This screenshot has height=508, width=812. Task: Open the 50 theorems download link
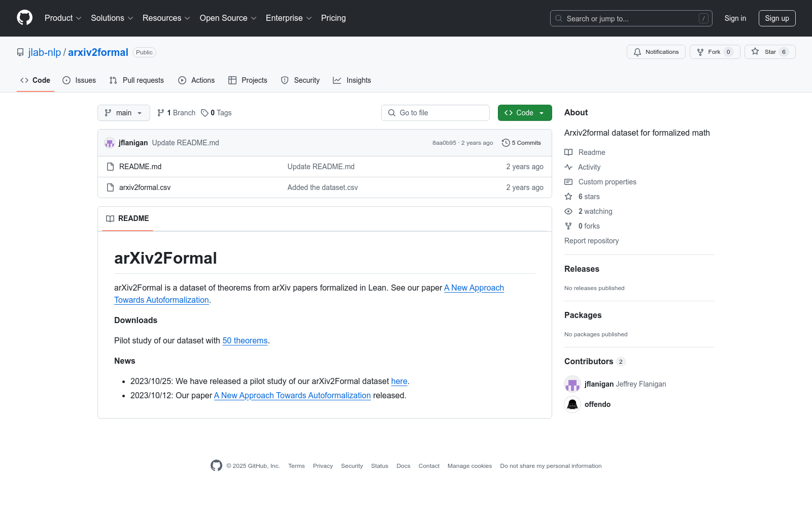(245, 340)
